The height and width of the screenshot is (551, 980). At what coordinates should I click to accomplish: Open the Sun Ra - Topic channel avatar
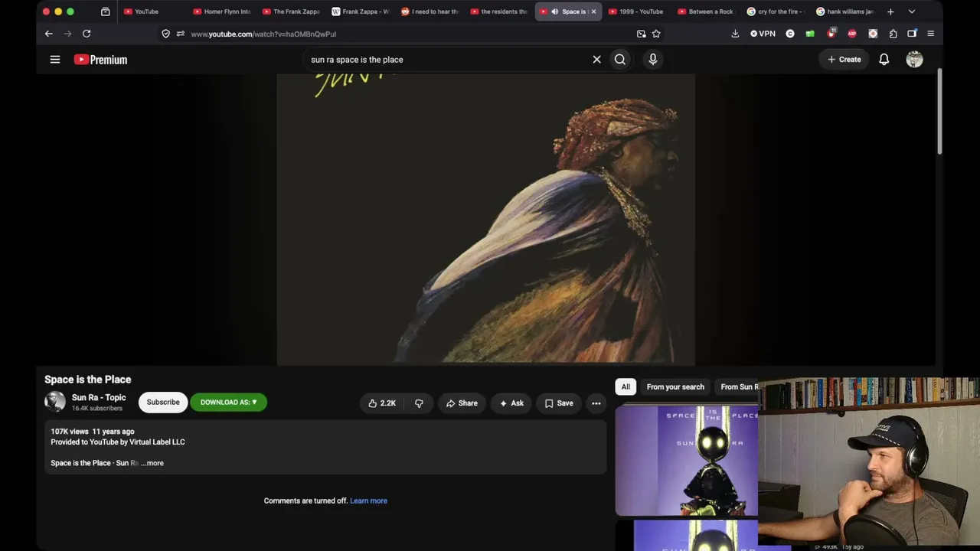(55, 402)
